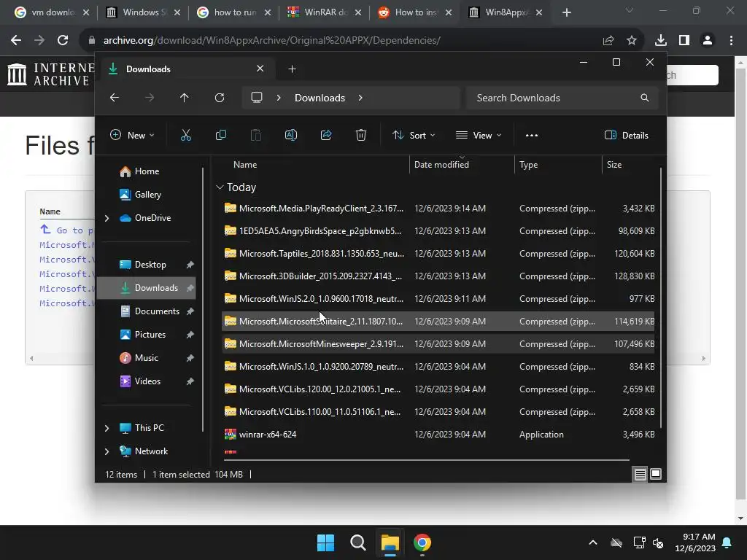Open the Sort dropdown
The image size is (747, 560).
414,135
